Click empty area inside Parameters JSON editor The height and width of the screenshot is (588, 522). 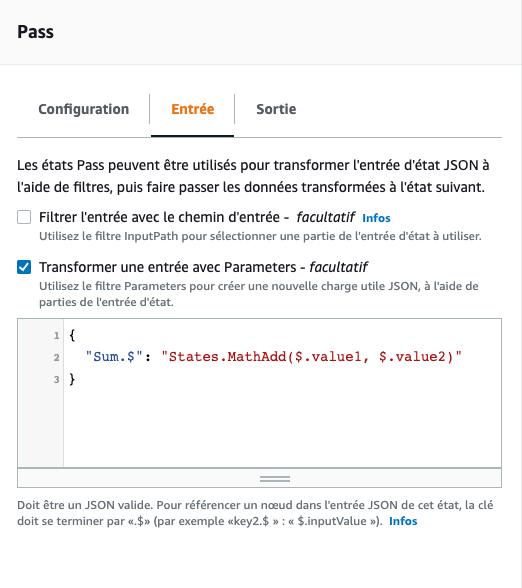coord(281,424)
